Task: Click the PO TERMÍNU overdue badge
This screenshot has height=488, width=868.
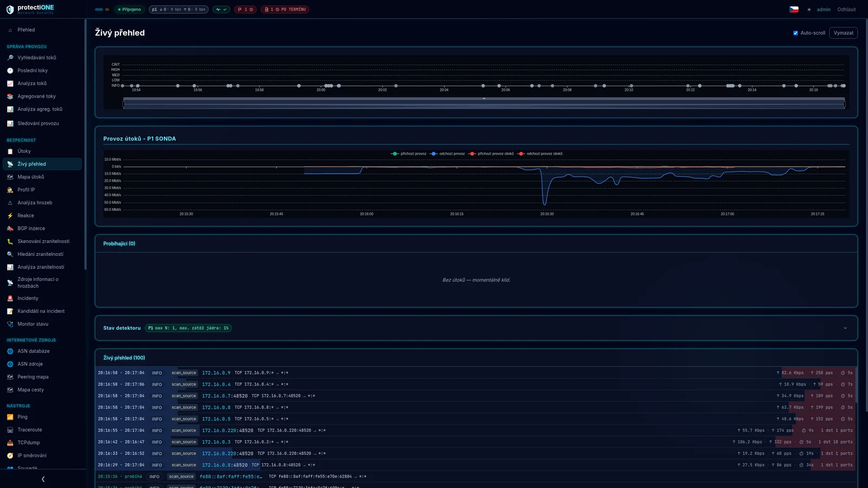Action: (x=285, y=9)
